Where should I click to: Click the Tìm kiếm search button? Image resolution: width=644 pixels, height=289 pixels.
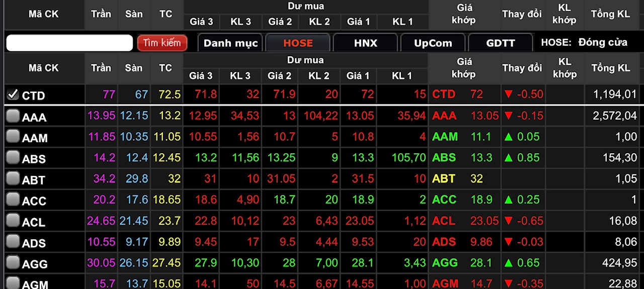[x=162, y=43]
